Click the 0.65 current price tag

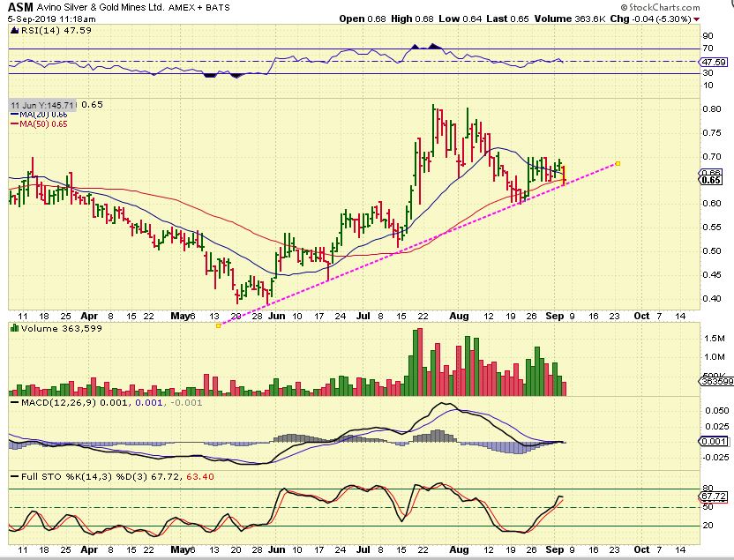tap(712, 180)
